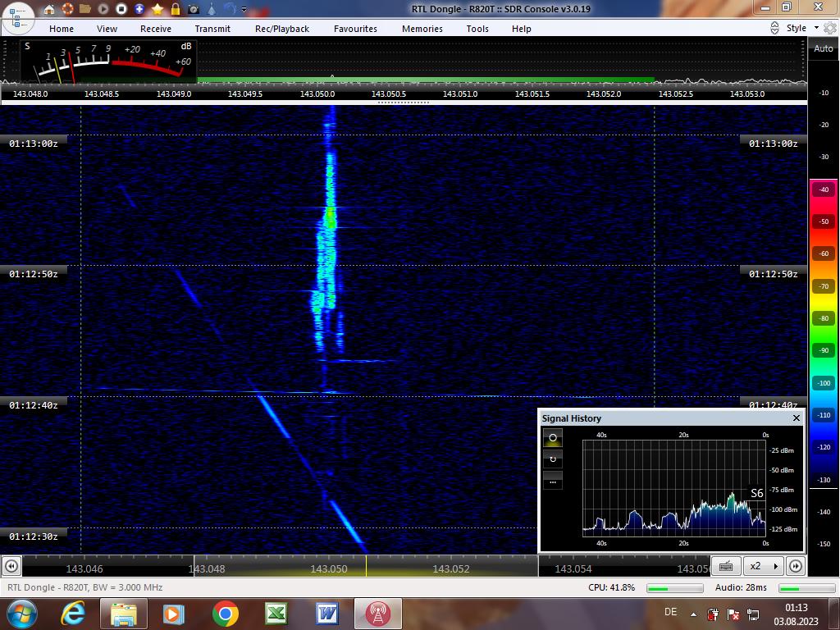Open Internet Explorer from taskbar
The height and width of the screenshot is (630, 840).
point(73,614)
